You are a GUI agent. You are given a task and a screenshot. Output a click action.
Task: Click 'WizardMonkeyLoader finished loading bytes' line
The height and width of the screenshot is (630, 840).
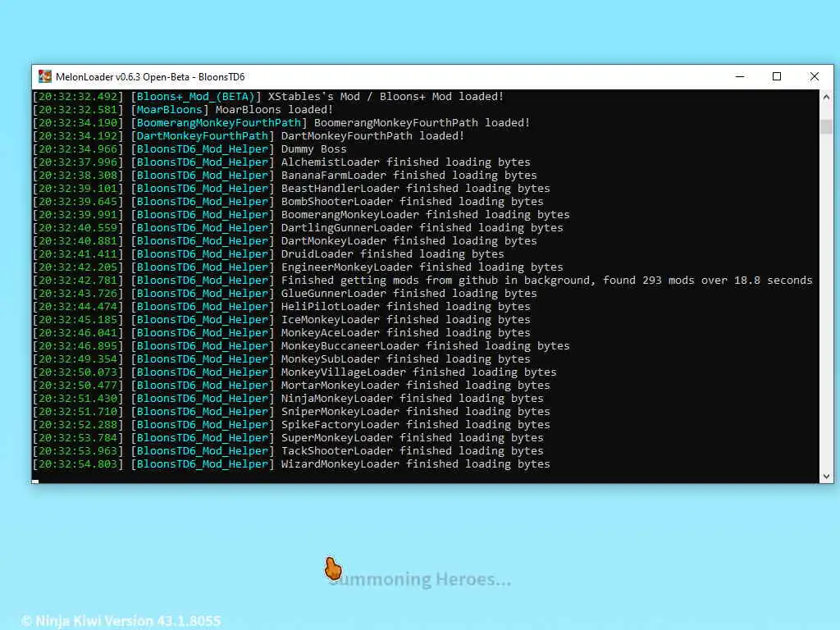click(x=416, y=464)
